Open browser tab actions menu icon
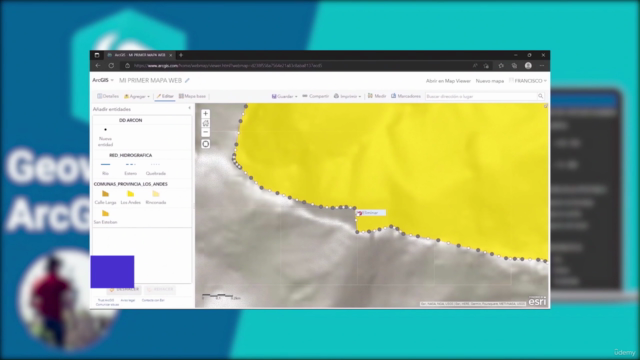 pos(97,55)
